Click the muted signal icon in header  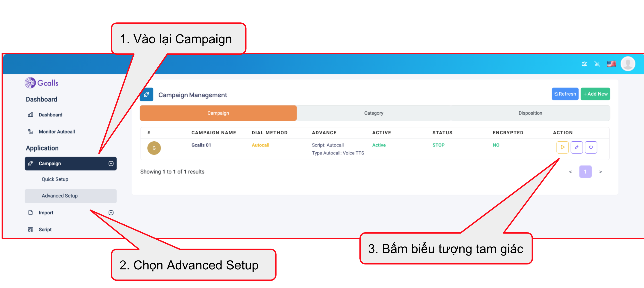[x=597, y=64]
